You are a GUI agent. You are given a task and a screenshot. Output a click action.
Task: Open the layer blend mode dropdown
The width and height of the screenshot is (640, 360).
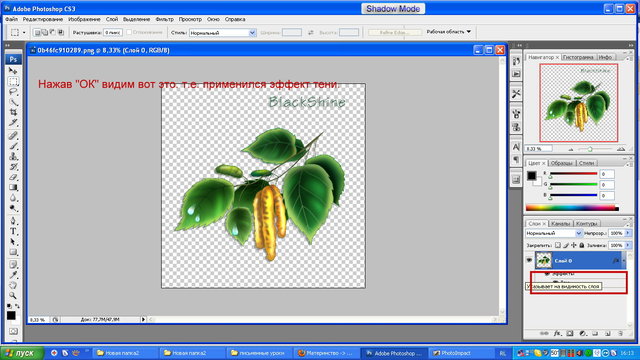(x=553, y=233)
